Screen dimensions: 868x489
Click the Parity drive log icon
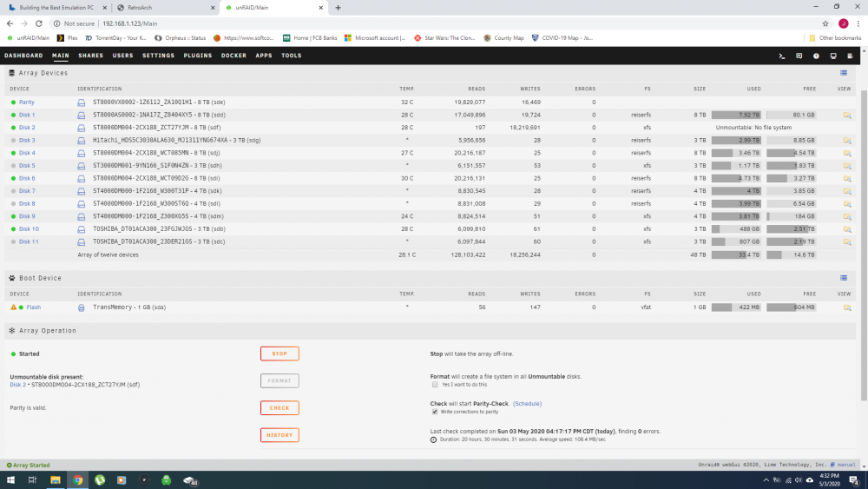(82, 102)
